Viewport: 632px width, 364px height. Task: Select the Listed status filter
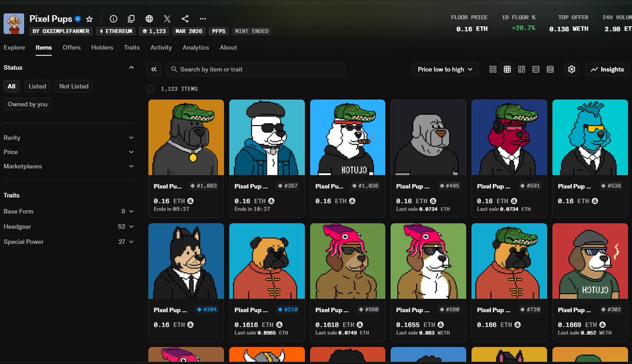point(37,86)
